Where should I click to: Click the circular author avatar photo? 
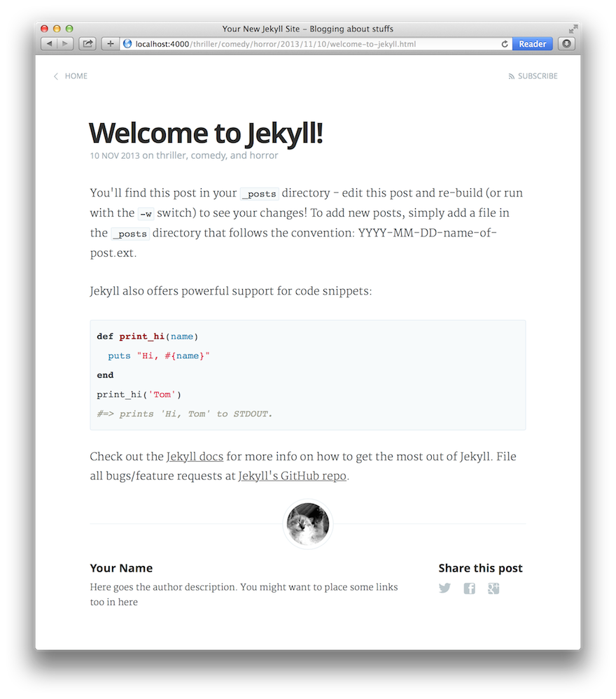308,523
